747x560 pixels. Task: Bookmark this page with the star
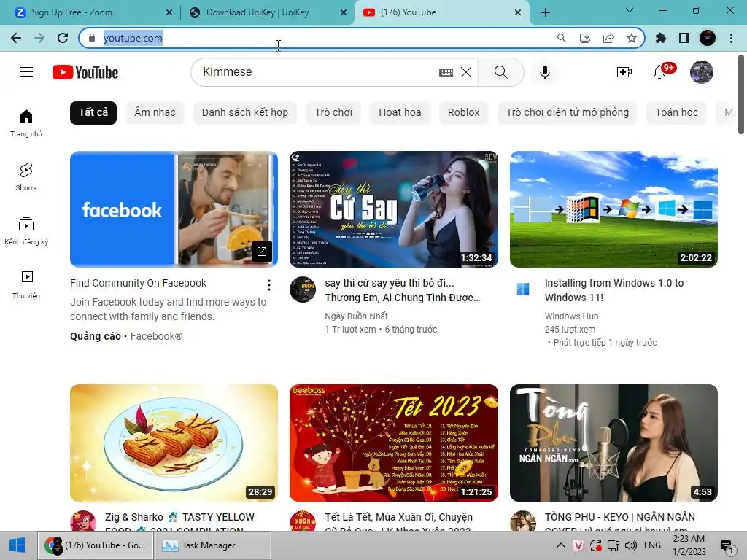(x=632, y=38)
